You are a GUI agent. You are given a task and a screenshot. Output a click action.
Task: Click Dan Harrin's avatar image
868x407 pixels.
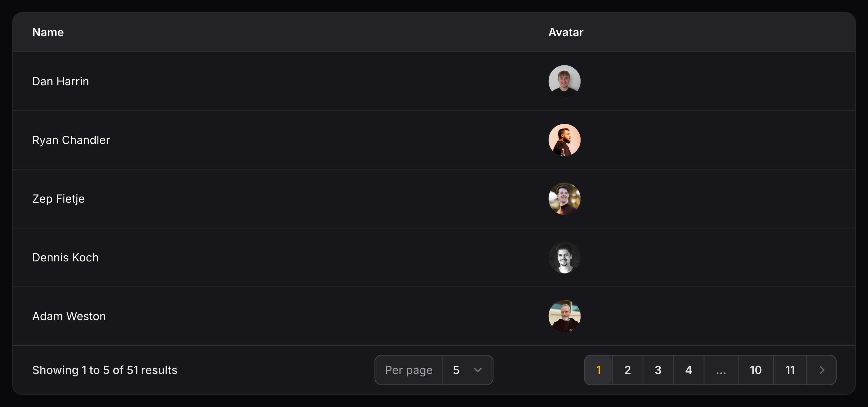564,81
